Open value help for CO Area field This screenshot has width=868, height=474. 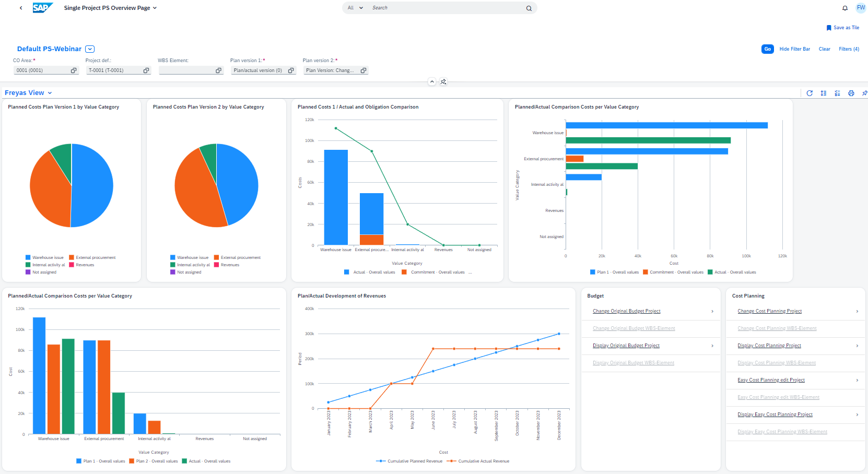(x=74, y=70)
